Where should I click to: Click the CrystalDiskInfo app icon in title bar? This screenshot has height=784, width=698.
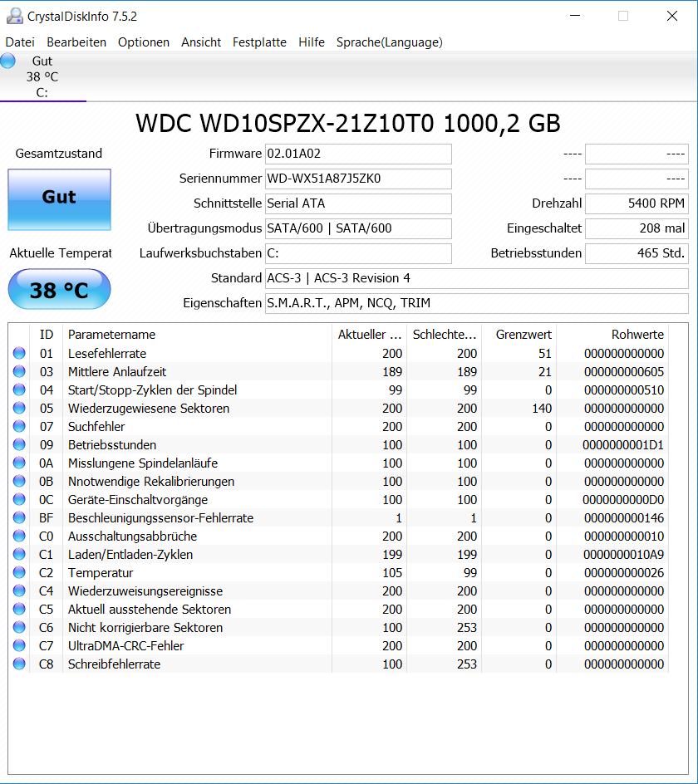pyautogui.click(x=14, y=16)
